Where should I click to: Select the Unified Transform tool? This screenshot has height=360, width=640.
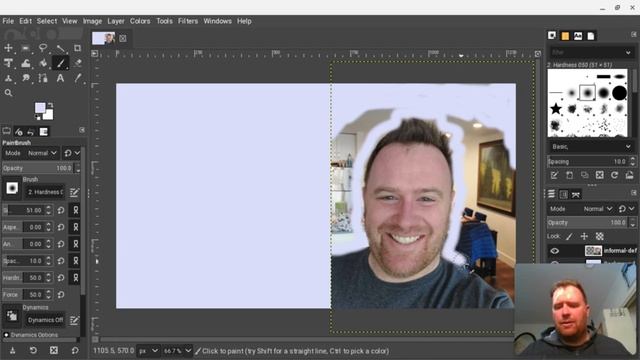(8, 63)
